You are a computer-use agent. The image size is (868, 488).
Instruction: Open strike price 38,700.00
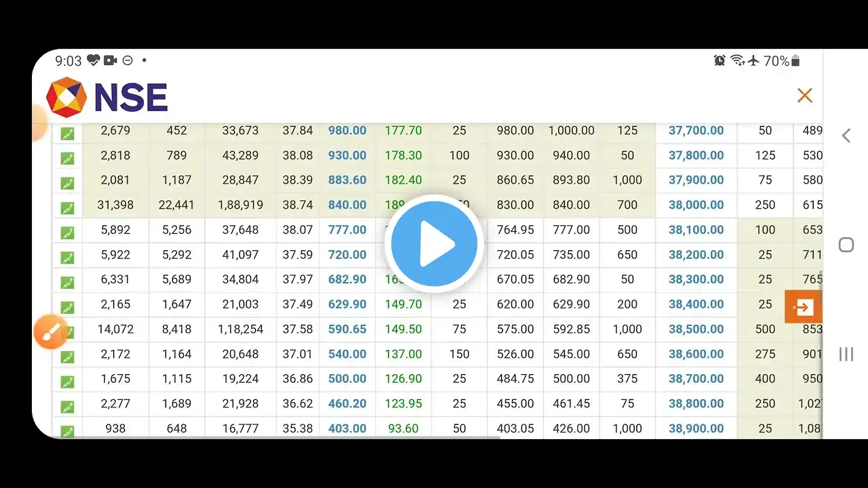[x=696, y=379]
